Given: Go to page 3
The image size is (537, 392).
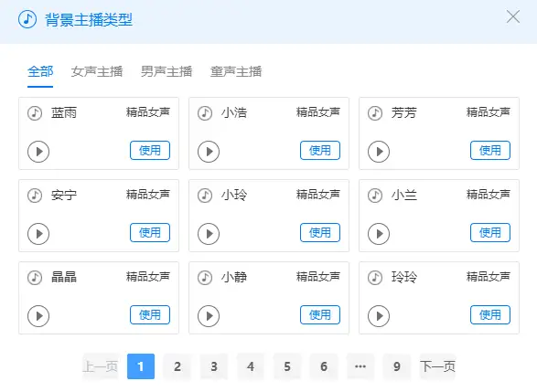Looking at the screenshot, I should 214,366.
